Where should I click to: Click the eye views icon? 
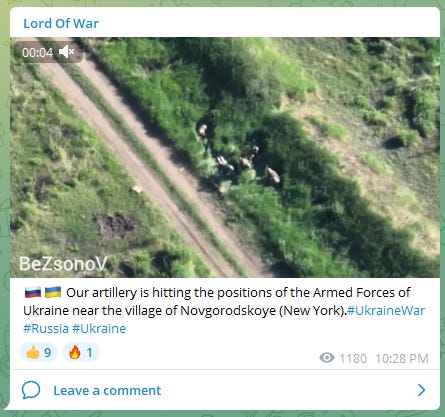327,358
